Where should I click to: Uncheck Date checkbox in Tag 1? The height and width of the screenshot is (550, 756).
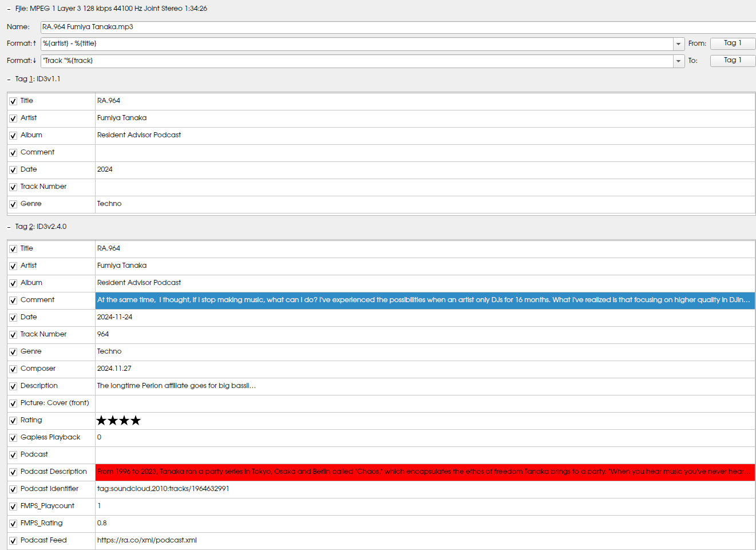pos(13,170)
